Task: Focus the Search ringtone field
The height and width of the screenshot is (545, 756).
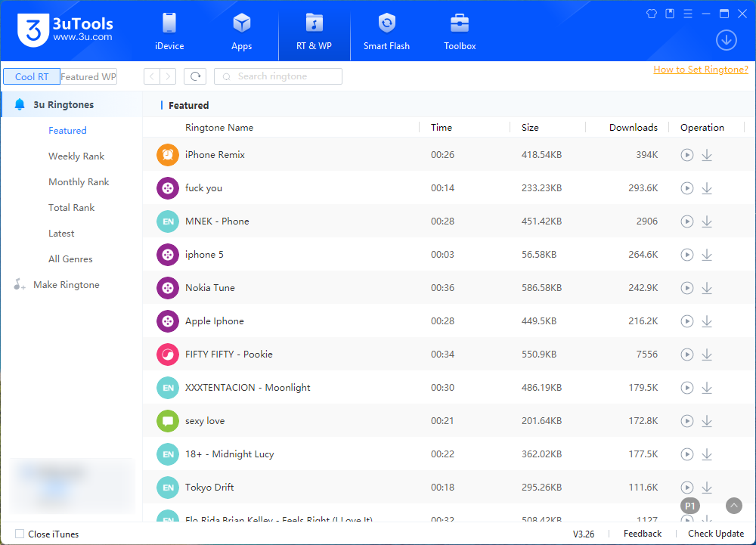Action: [x=278, y=76]
